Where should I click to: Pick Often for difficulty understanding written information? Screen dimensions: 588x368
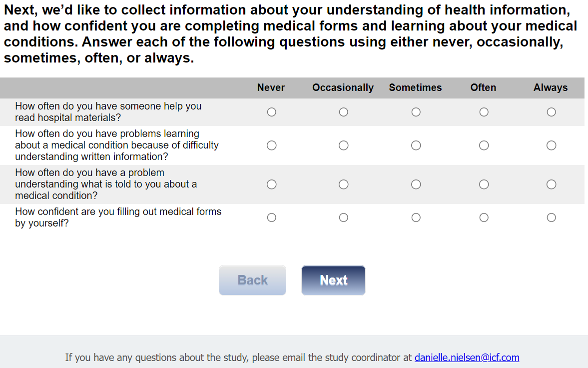point(484,145)
